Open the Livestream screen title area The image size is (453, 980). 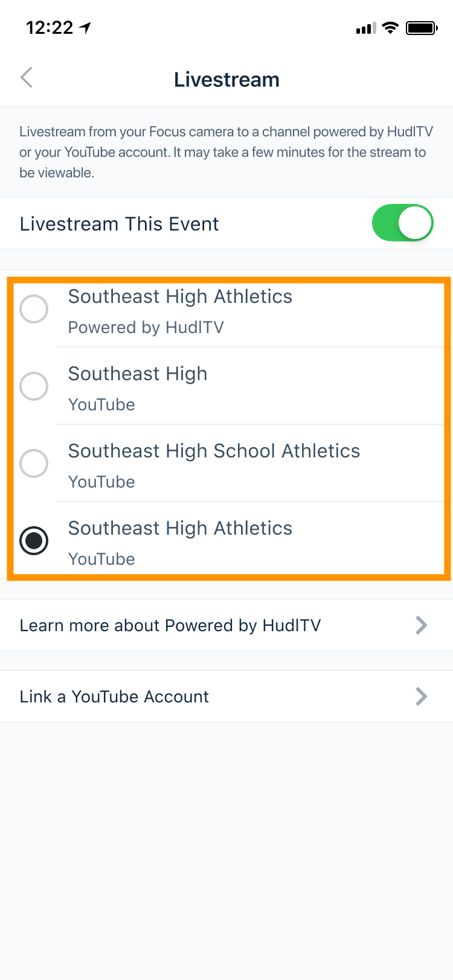(226, 79)
